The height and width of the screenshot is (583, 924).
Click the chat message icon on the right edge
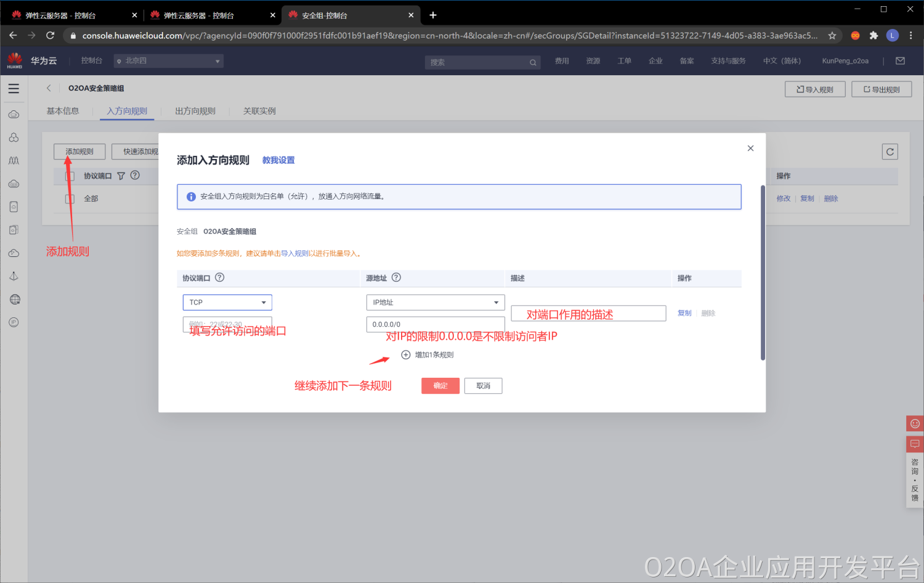click(x=915, y=444)
